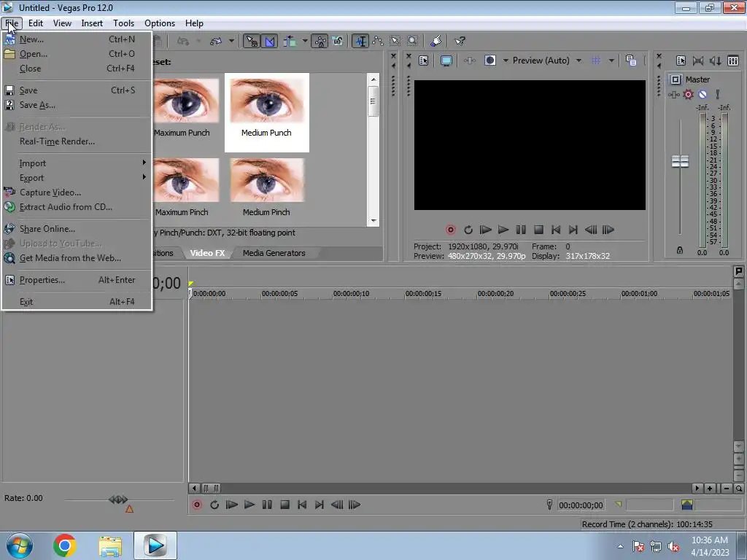747x560 pixels.
Task: Open the Insert menu
Action: click(x=92, y=23)
